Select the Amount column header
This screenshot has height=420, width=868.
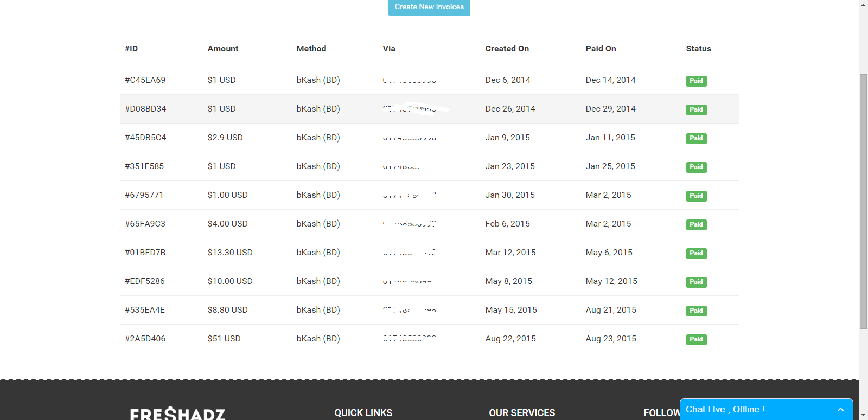coord(223,49)
